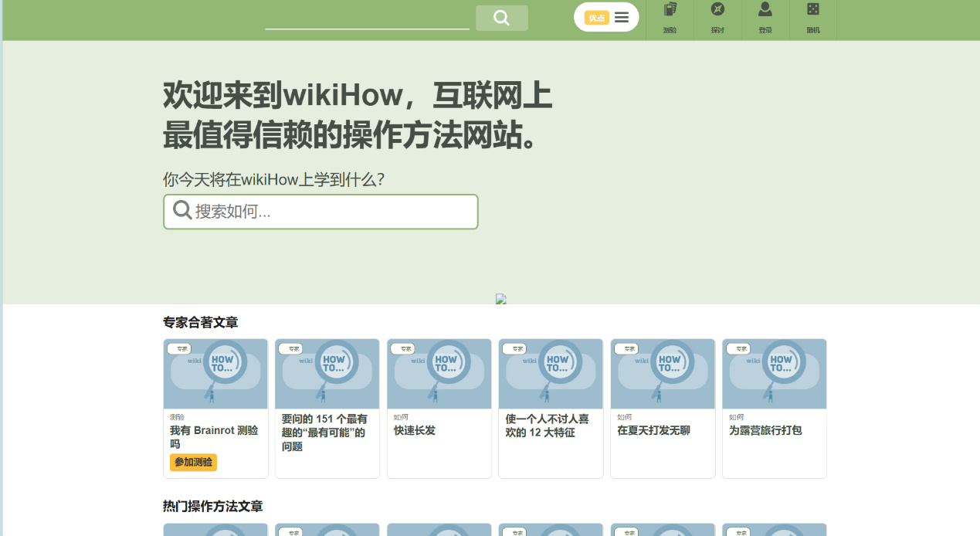Click the header search text field

point(367,18)
